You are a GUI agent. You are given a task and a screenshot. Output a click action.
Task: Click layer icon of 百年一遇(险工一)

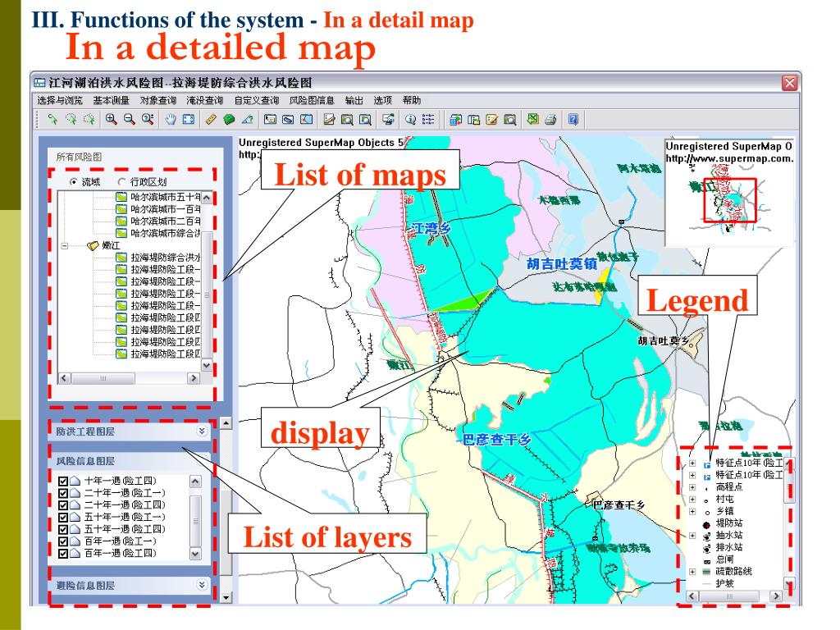click(x=75, y=541)
